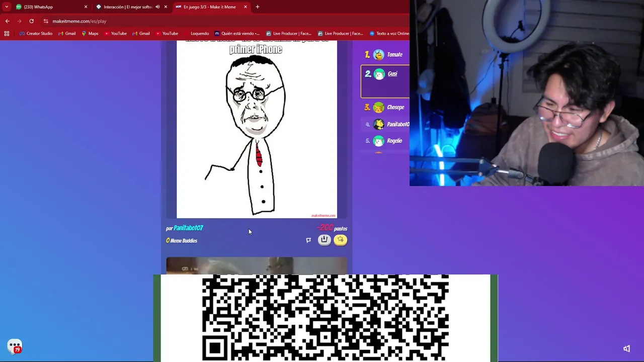This screenshot has width=644, height=362.
Task: Open the first Live Producer bookmark
Action: click(x=289, y=34)
